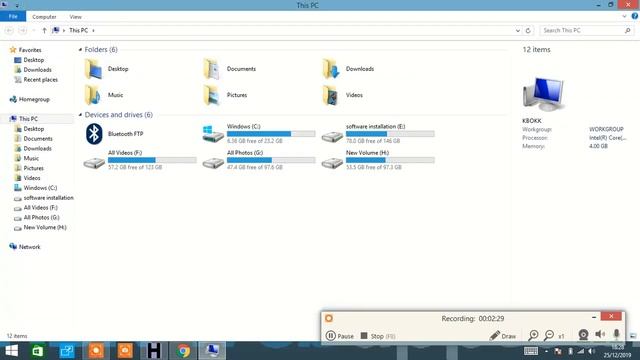640x360 pixels.
Task: Click the Refresh button in address bar
Action: tap(528, 31)
